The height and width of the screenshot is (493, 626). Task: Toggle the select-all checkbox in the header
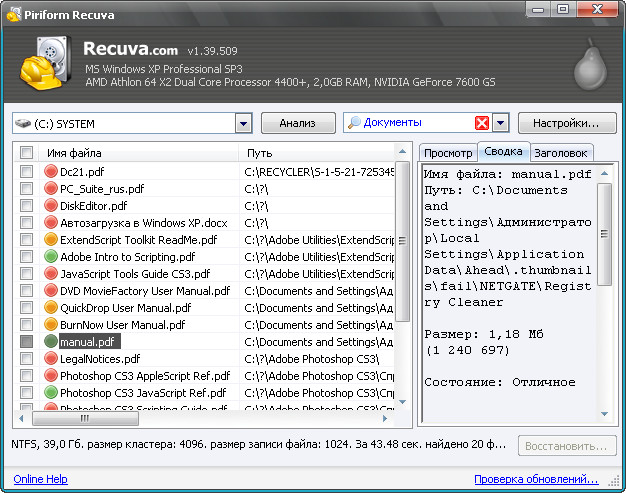click(x=26, y=152)
